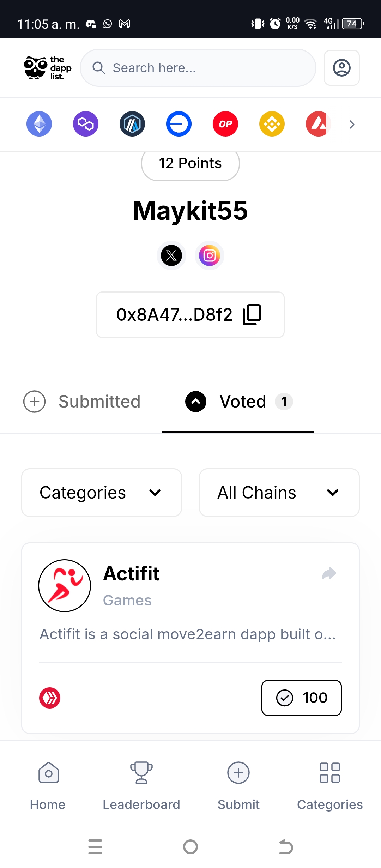The width and height of the screenshot is (381, 868).
Task: Select the Ethereum chain icon
Action: (x=39, y=124)
